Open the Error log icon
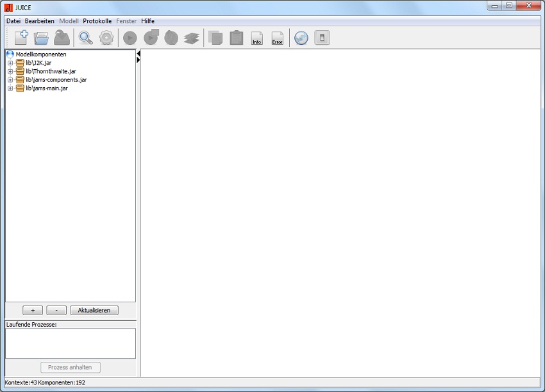 click(x=277, y=38)
